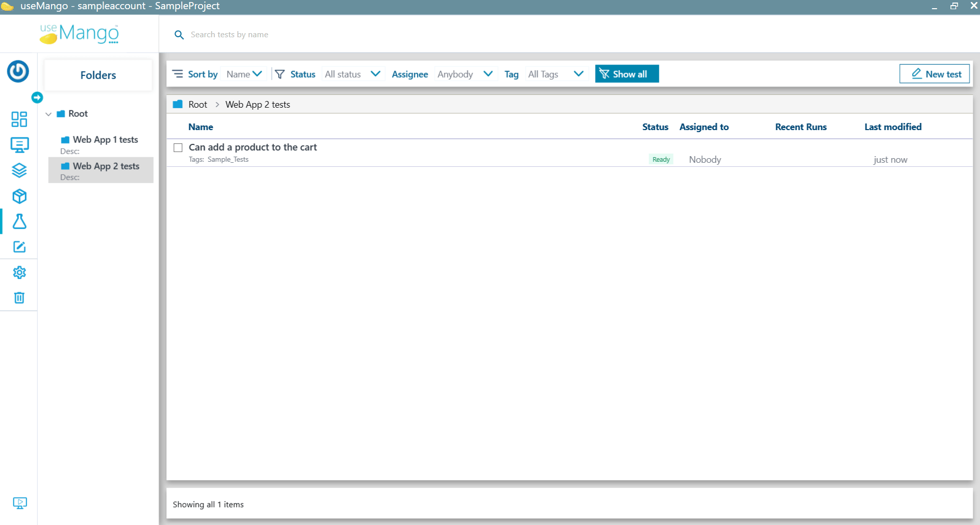This screenshot has width=980, height=525.
Task: Open the Sort by Name dropdown
Action: [x=244, y=74]
